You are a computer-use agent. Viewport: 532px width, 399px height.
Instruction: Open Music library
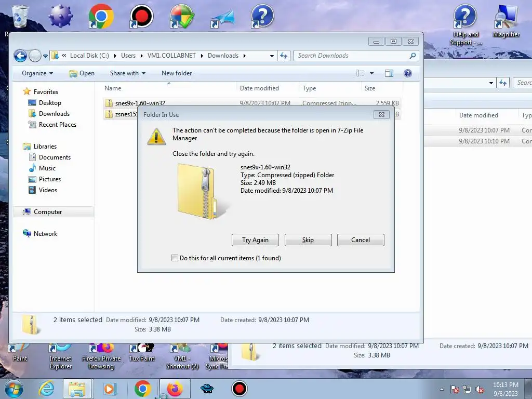pos(47,168)
